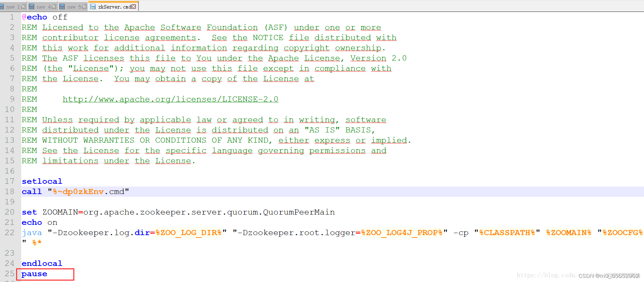Click the 'setlocal' keyword
The width and height of the screenshot is (644, 282).
point(42,181)
